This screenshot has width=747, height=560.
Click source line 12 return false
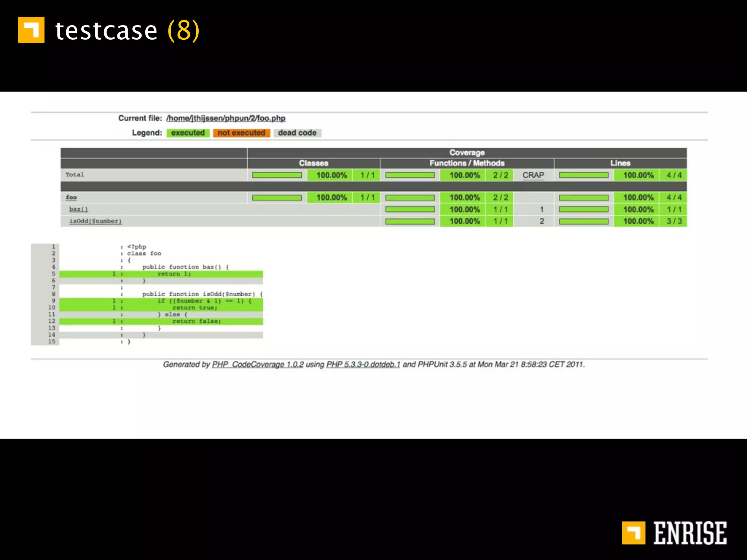[x=197, y=321]
